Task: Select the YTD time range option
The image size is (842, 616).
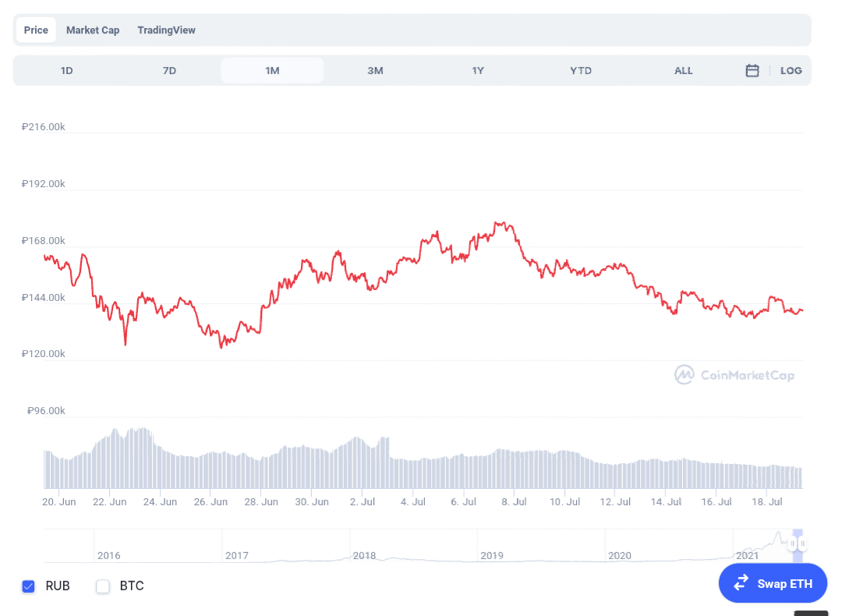Action: 581,70
